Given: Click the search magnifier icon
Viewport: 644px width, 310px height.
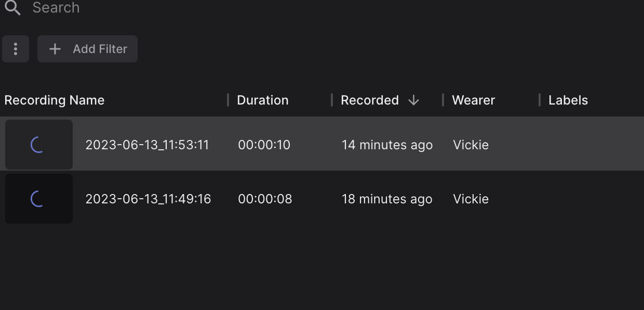Looking at the screenshot, I should (12, 8).
